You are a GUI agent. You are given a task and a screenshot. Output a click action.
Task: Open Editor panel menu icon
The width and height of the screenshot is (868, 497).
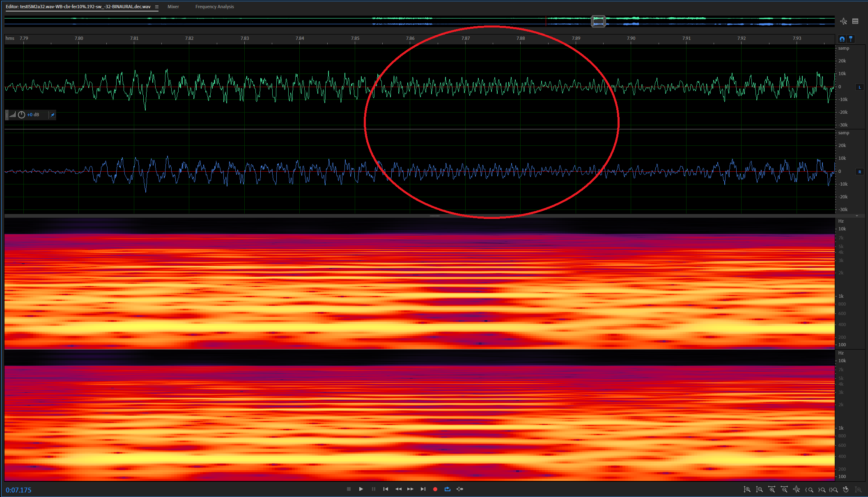(157, 7)
